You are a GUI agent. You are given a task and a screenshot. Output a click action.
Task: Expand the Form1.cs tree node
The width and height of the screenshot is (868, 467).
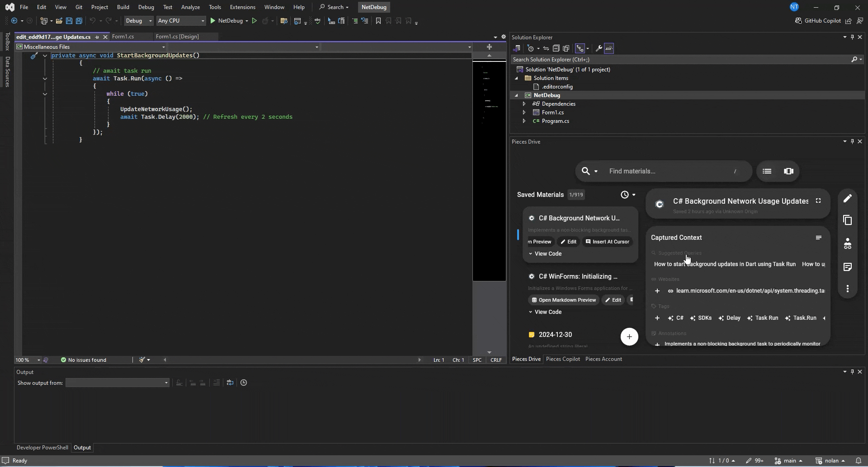click(x=524, y=112)
